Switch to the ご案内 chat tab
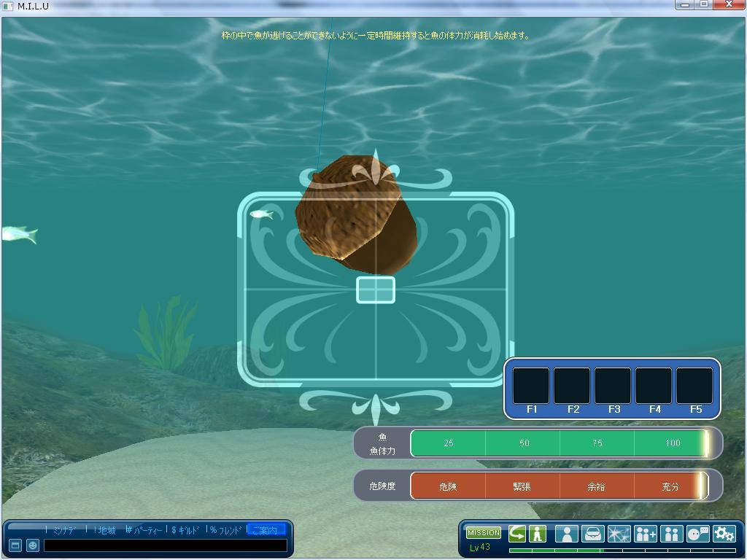The width and height of the screenshot is (747, 560). [266, 530]
